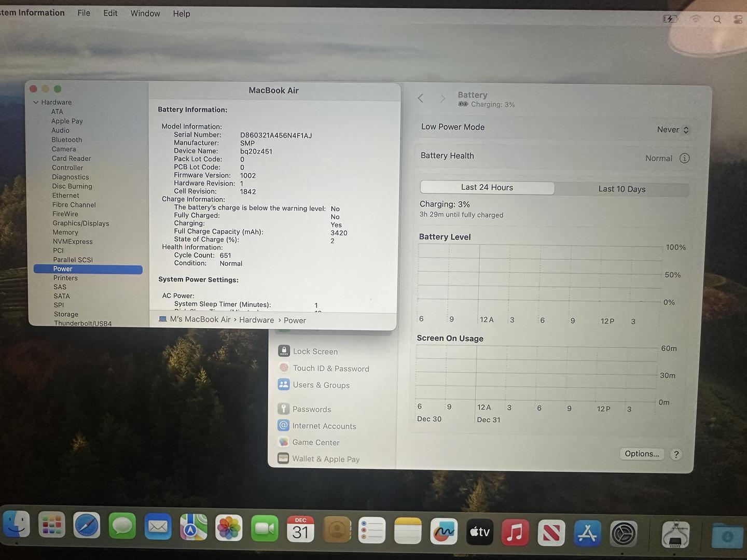Click the Wi-Fi menu bar icon
The image size is (747, 560).
695,19
